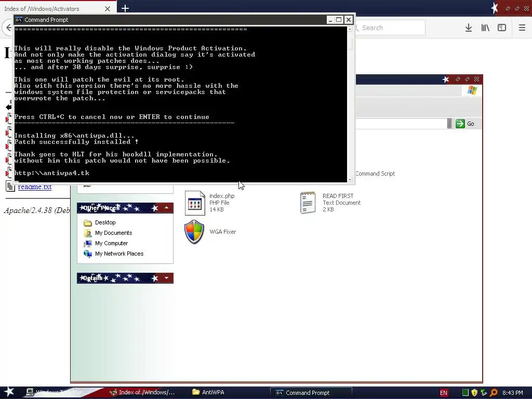The image size is (532, 399).
Task: Select the WGA Fixer shield icon
Action: (194, 232)
